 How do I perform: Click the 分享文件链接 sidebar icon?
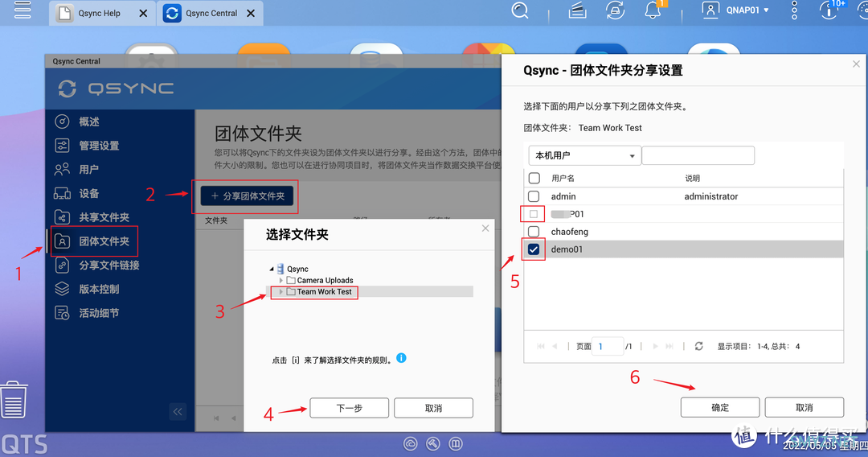[62, 266]
